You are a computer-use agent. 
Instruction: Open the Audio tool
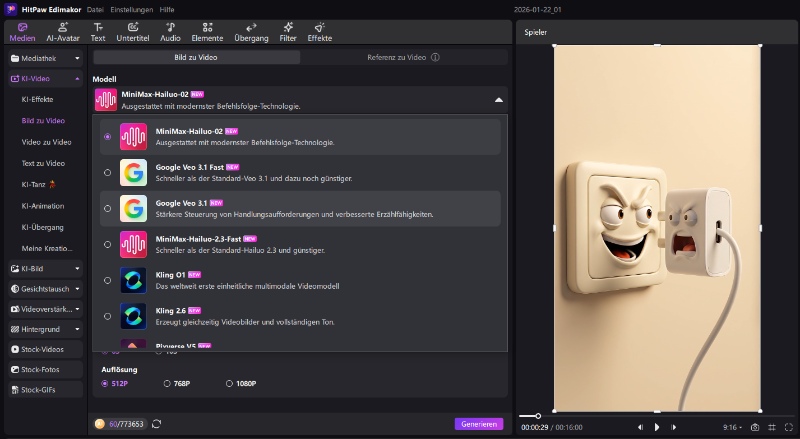170,32
